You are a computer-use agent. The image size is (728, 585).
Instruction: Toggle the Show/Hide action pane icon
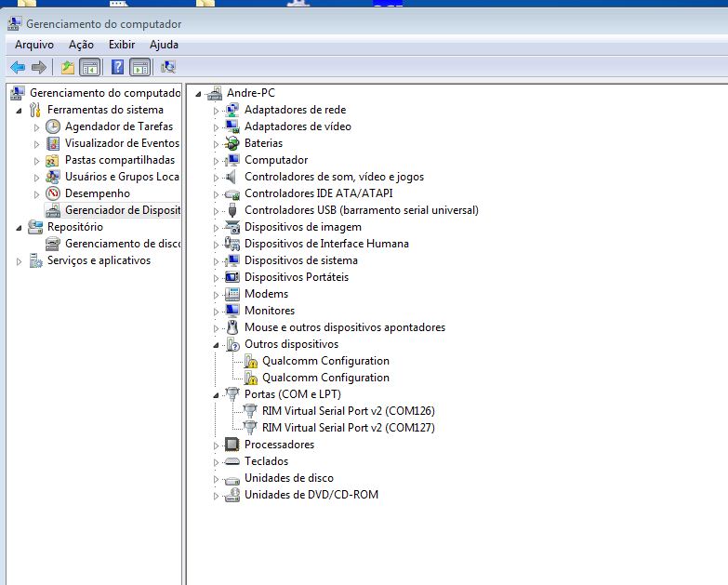(140, 68)
